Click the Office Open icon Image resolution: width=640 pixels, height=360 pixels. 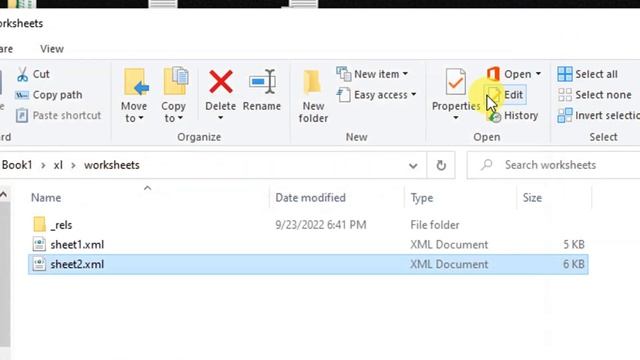click(493, 74)
